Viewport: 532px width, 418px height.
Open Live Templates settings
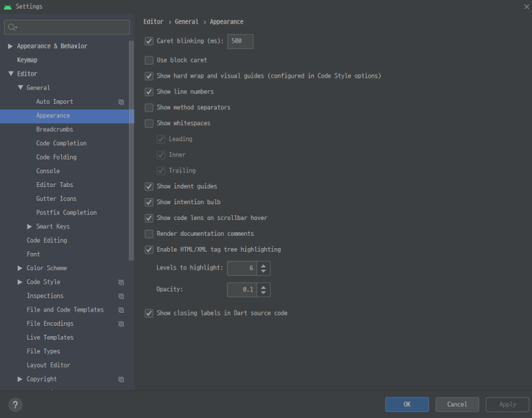pyautogui.click(x=50, y=338)
